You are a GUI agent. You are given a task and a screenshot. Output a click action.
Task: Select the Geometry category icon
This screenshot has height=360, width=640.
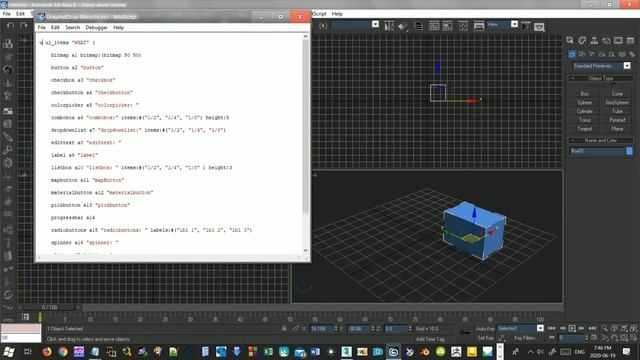pos(572,54)
